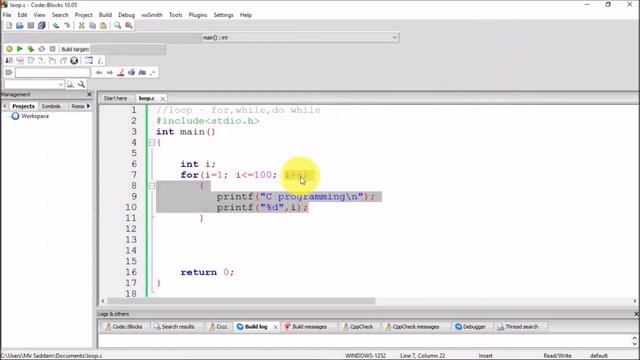Open the Tools menu

(x=176, y=15)
